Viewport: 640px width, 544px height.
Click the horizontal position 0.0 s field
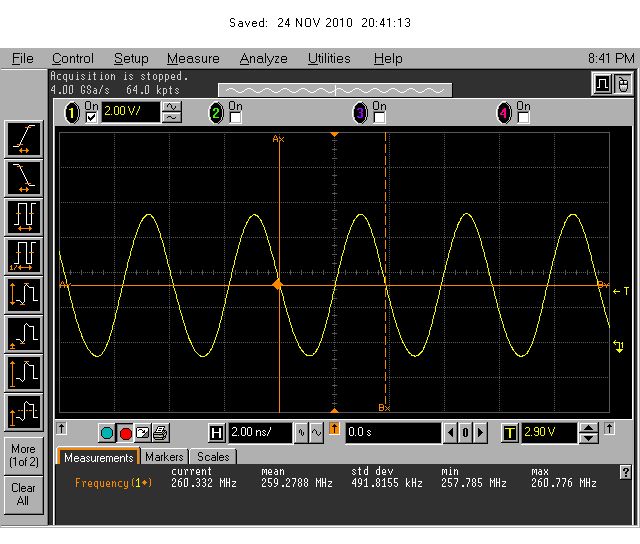coord(392,433)
